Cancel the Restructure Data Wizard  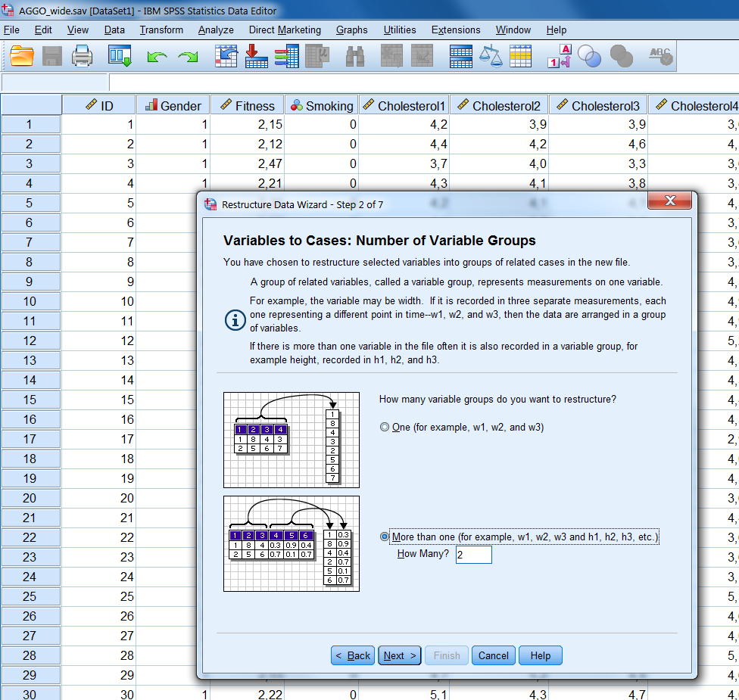pos(493,655)
